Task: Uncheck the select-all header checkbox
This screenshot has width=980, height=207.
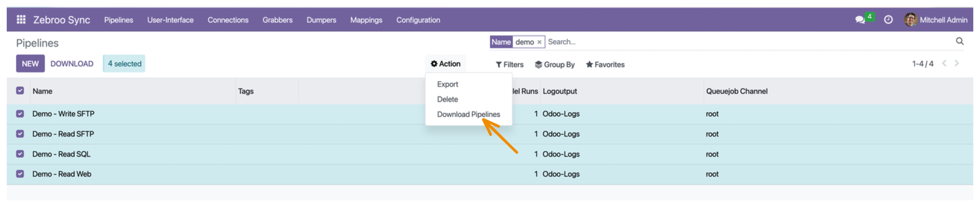Action: point(20,90)
